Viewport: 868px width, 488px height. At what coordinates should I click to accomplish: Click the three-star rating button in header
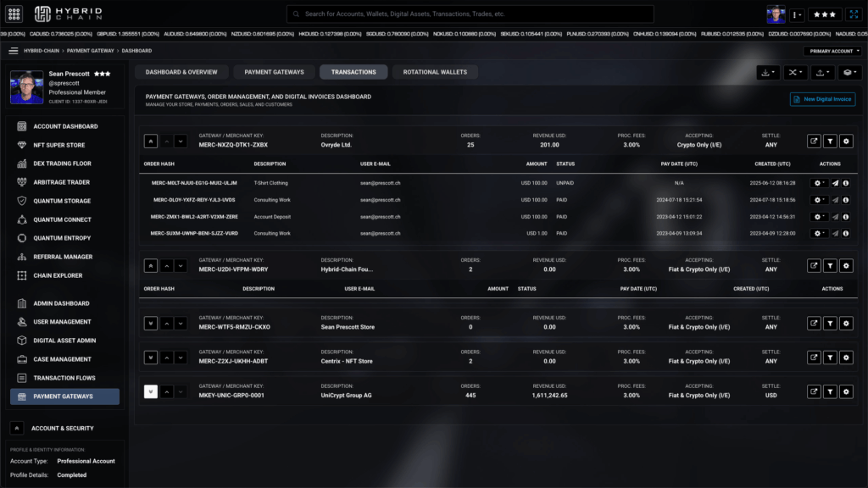[825, 14]
